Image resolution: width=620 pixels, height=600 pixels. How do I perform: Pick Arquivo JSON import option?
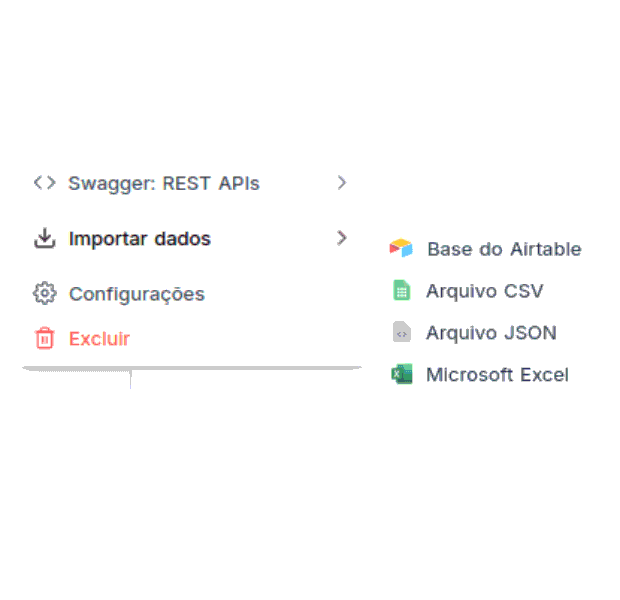[x=490, y=333]
